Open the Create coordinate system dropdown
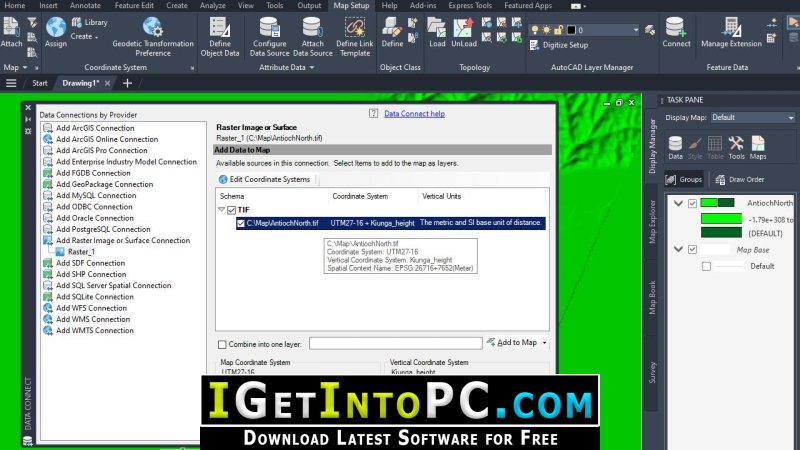 click(85, 37)
